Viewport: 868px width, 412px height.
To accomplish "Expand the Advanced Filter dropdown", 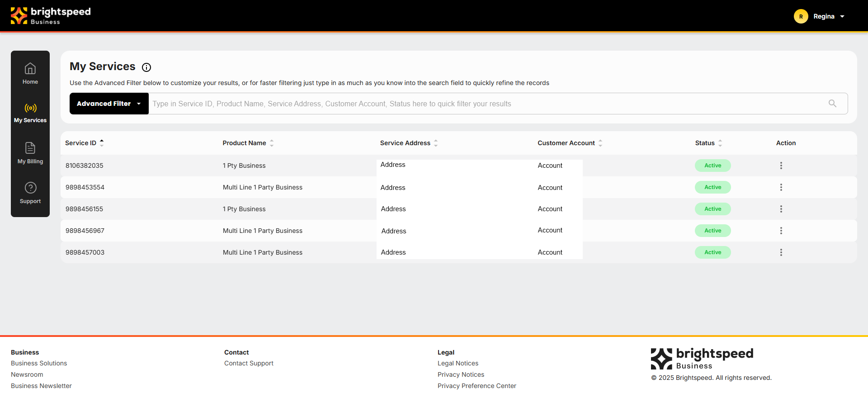I will click(x=109, y=104).
